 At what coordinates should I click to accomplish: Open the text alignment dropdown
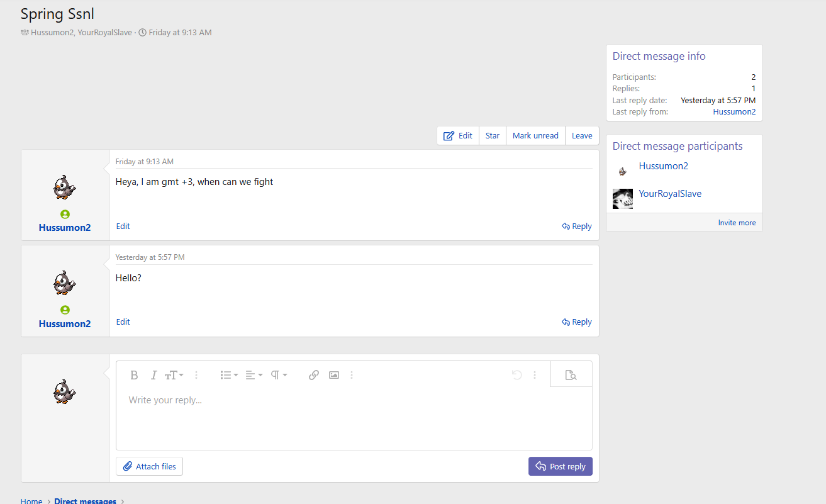254,375
